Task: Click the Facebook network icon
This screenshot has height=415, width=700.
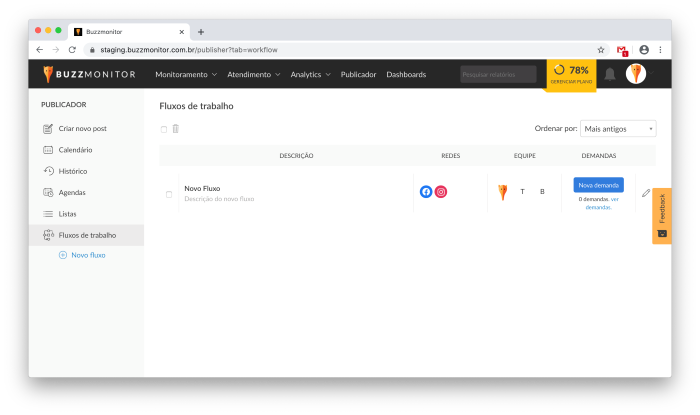Action: [x=426, y=192]
